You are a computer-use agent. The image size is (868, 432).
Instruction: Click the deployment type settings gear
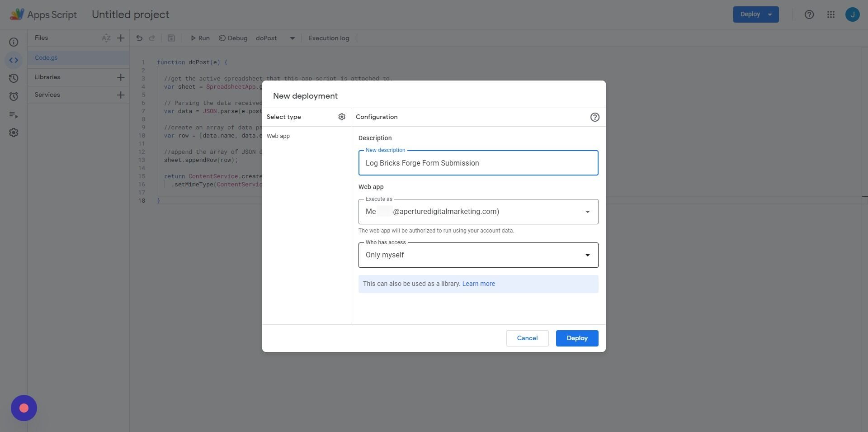(x=342, y=117)
